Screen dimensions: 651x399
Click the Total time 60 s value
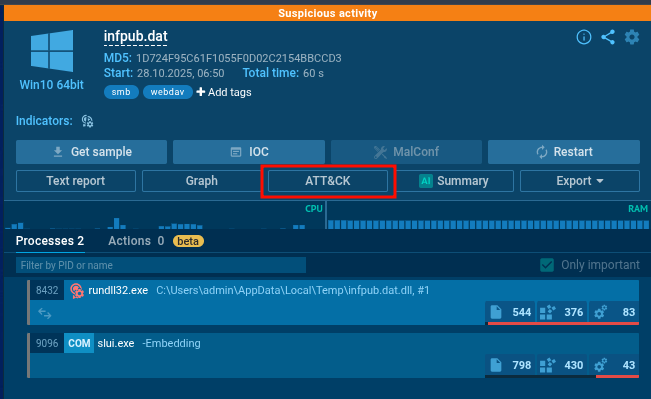pyautogui.click(x=313, y=73)
